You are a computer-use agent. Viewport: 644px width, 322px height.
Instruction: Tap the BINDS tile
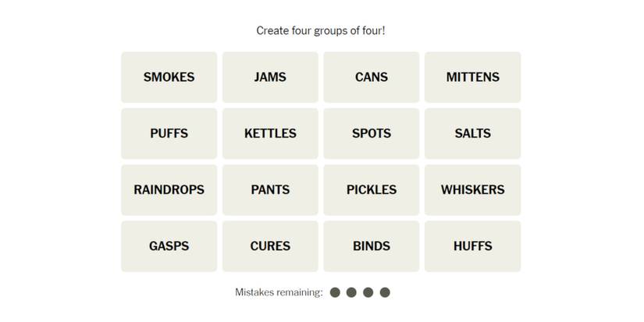pos(372,246)
